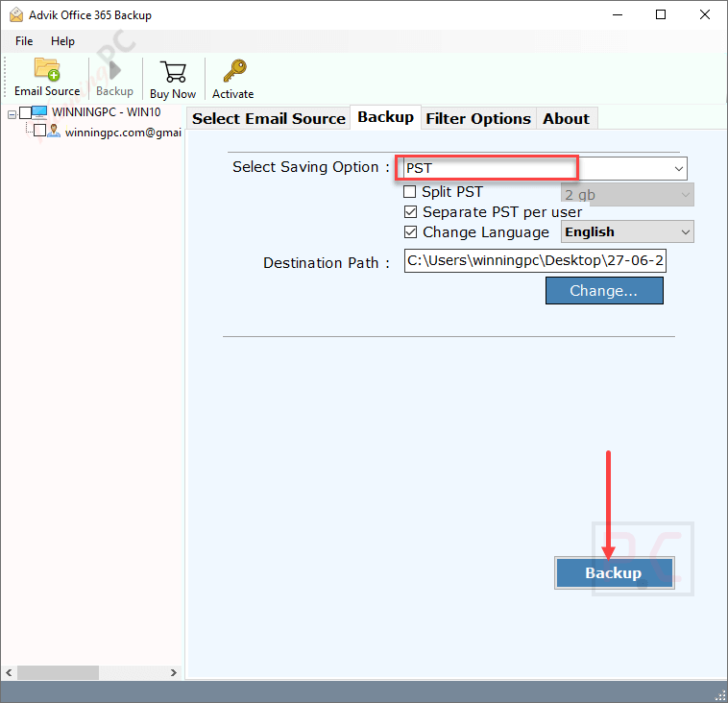The image size is (728, 703).
Task: Click the left arrow of tree scrollbar
Action: click(9, 672)
